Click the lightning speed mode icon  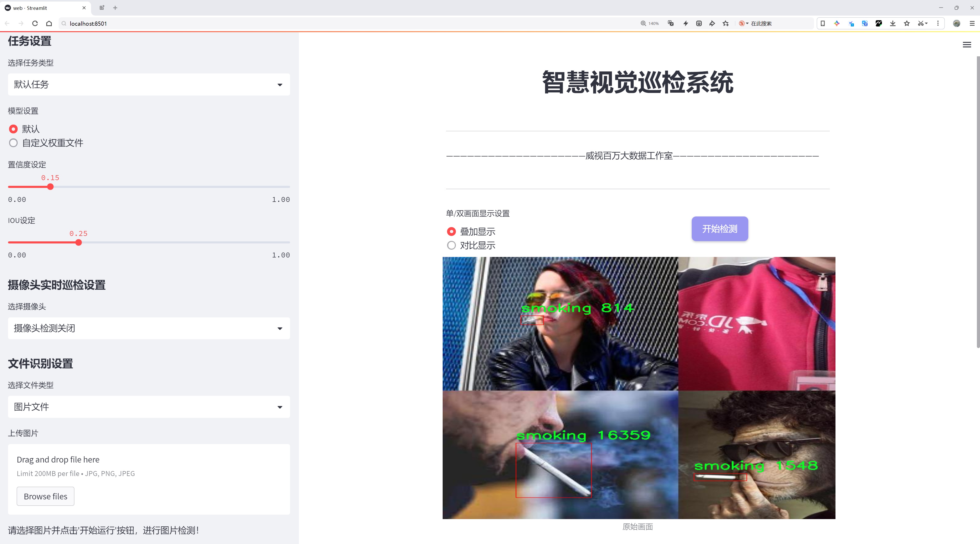click(686, 23)
